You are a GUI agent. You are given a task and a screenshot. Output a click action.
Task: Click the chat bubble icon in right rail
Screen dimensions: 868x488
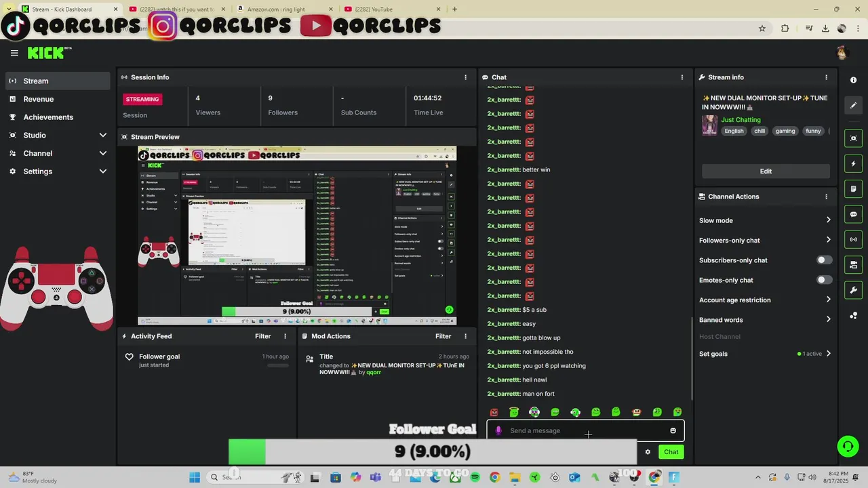(x=853, y=214)
